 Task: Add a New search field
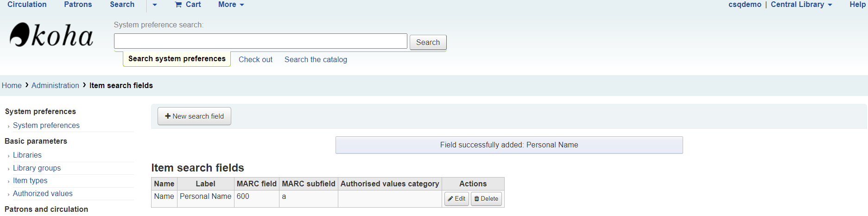click(194, 116)
